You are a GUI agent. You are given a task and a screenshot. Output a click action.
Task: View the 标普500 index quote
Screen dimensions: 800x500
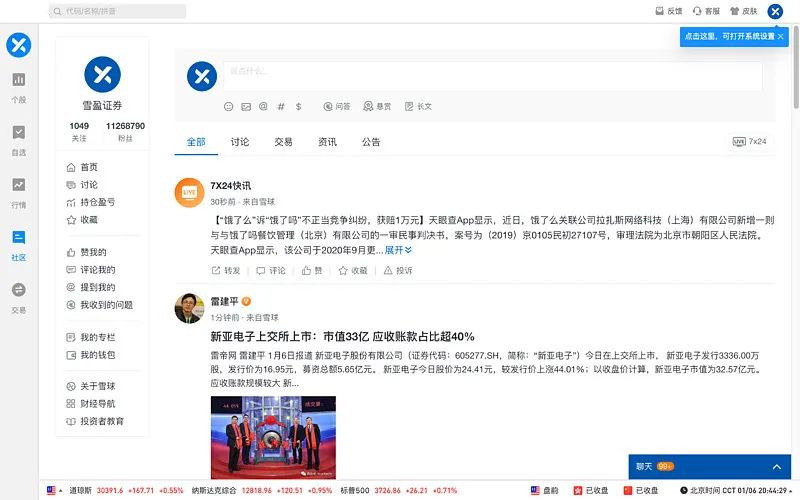(x=399, y=490)
